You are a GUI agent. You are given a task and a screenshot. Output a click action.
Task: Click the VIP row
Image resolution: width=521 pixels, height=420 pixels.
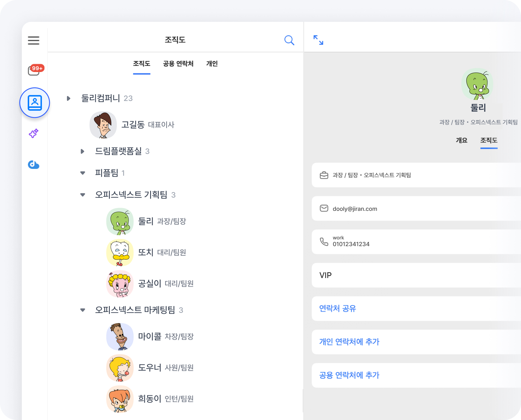click(416, 275)
